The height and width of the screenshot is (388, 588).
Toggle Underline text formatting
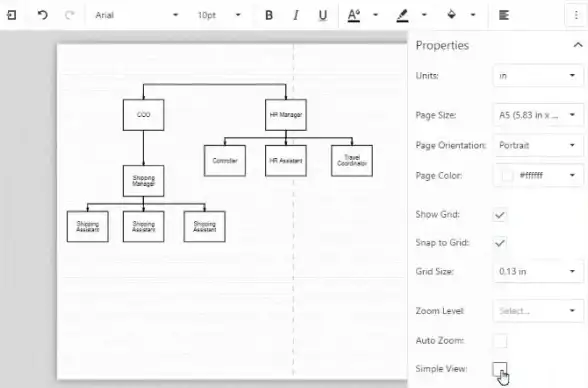pyautogui.click(x=322, y=15)
